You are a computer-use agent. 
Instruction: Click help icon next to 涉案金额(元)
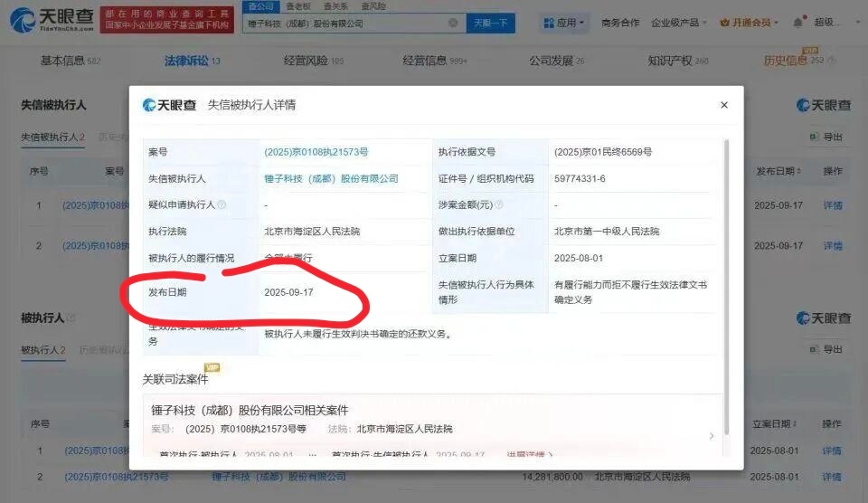tap(498, 205)
